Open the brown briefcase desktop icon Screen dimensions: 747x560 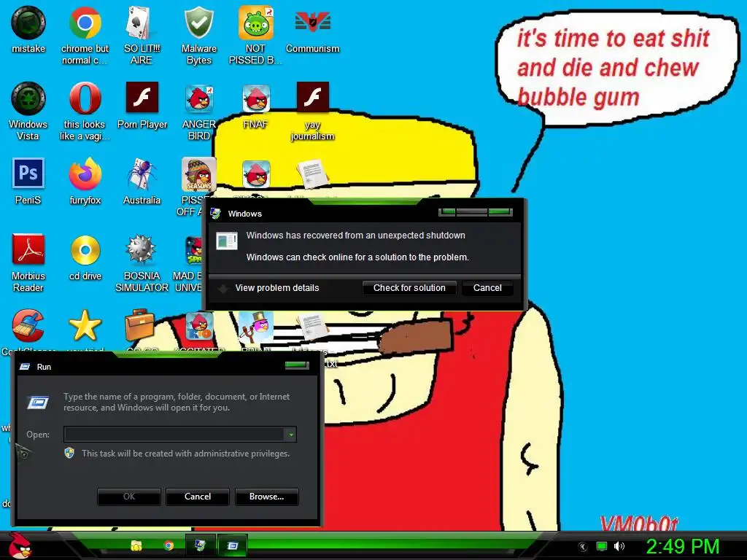139,326
